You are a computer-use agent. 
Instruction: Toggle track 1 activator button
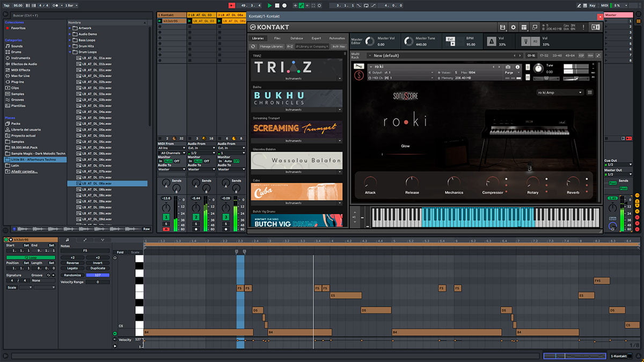166,216
